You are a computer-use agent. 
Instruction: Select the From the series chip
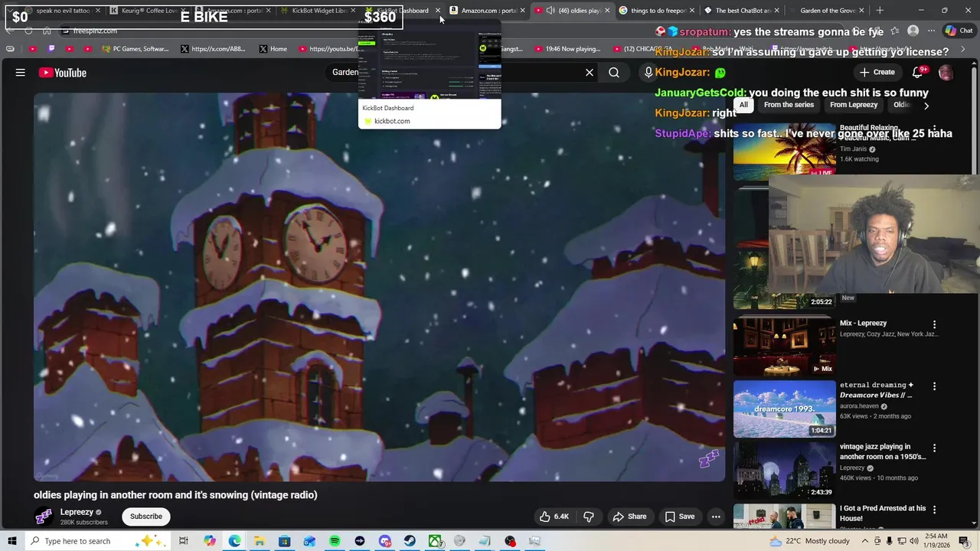pyautogui.click(x=789, y=105)
